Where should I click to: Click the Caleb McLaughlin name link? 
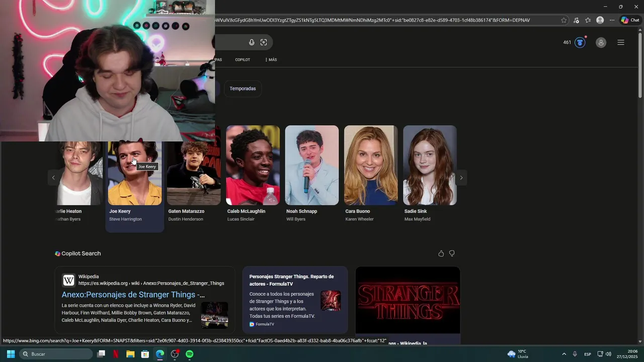[x=246, y=211]
